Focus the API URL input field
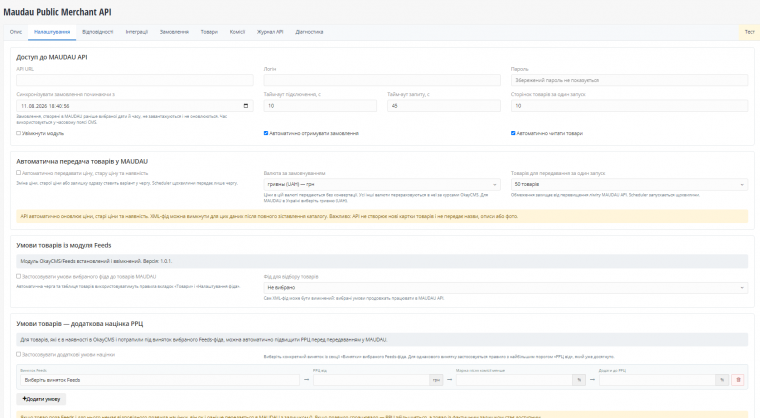760x418 pixels. (135, 80)
